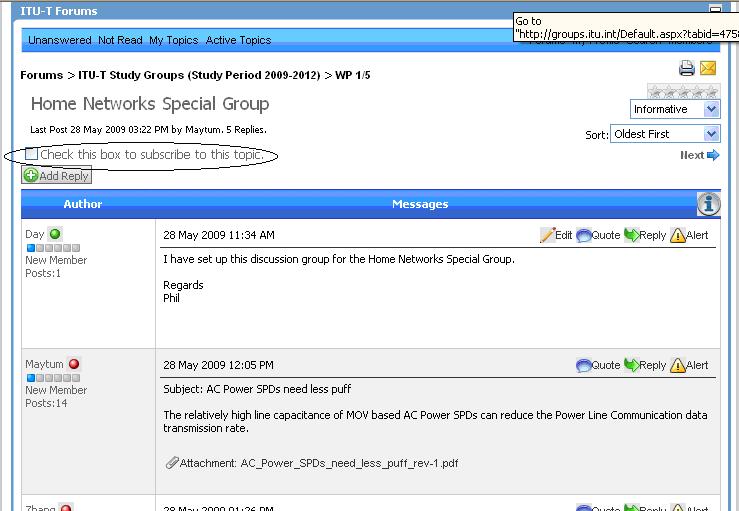Click the paperclip attachment icon

[172, 463]
